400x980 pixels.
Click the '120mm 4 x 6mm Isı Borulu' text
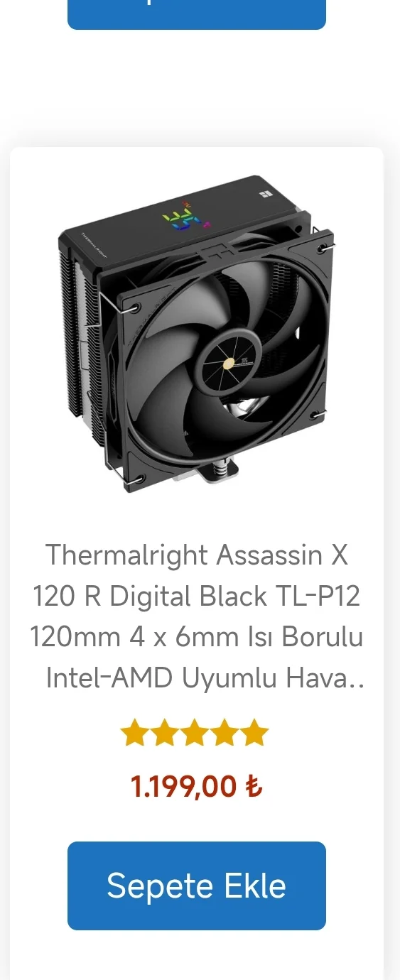tap(196, 637)
